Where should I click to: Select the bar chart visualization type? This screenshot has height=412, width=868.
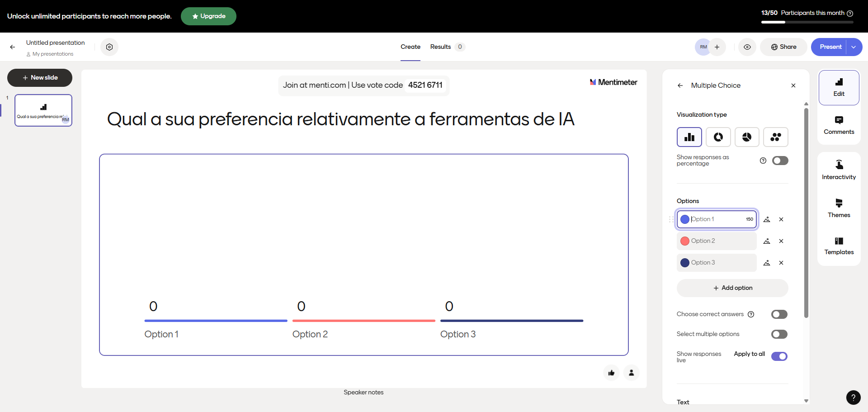pyautogui.click(x=689, y=137)
